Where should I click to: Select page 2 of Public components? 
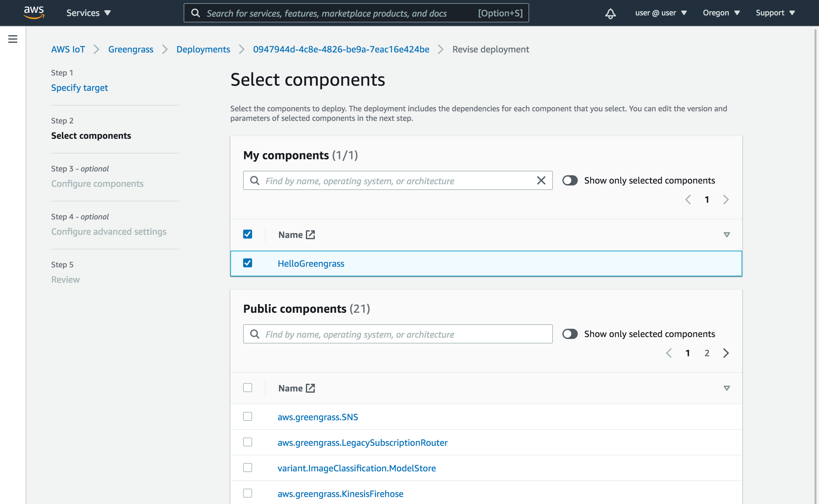707,353
